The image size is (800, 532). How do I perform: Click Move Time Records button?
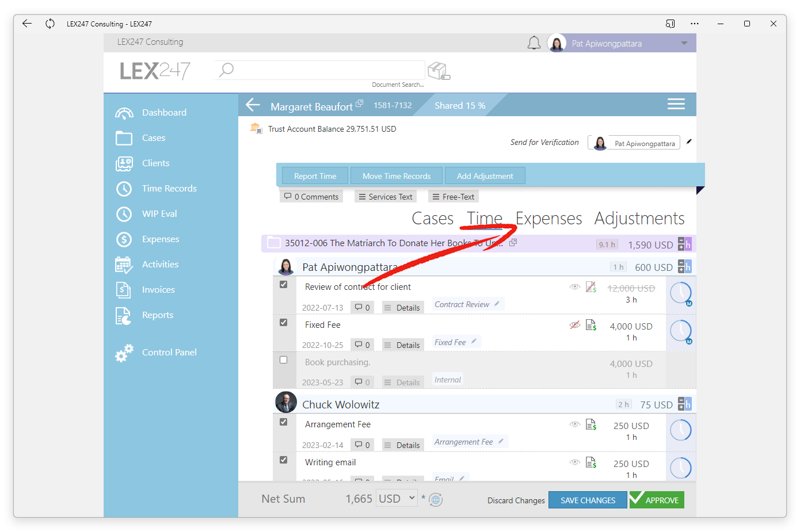click(x=397, y=176)
